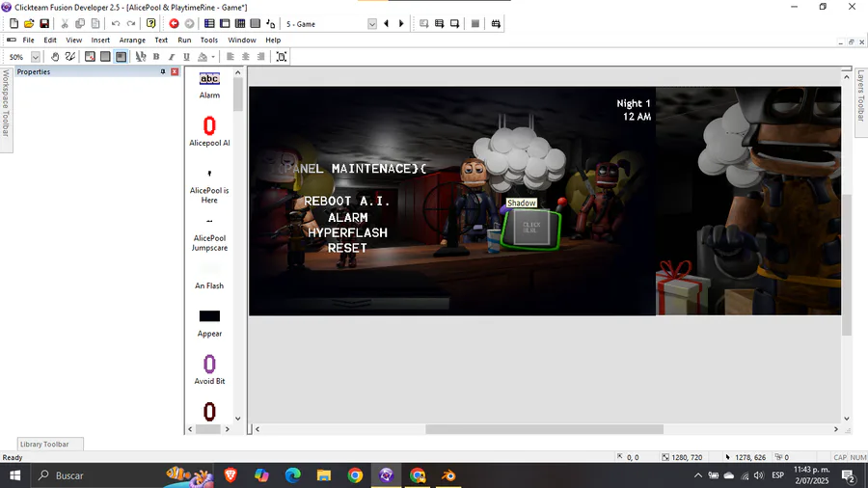Open the 50% zoom level dropdown
Image resolution: width=868 pixels, height=488 pixels.
(36, 57)
